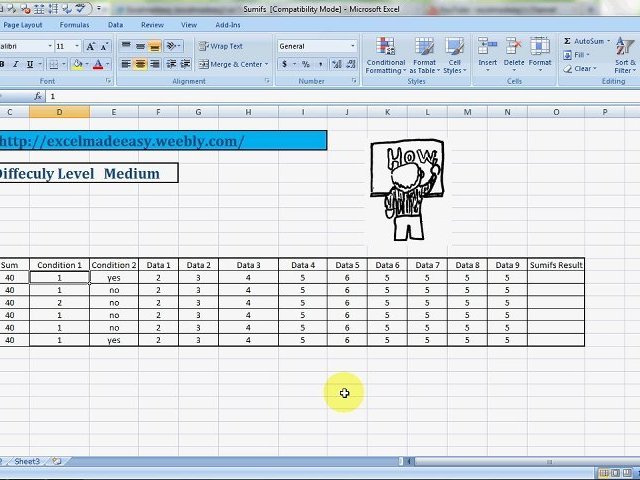This screenshot has width=640, height=480.
Task: Open Alignment dialog launcher
Action: tap(267, 81)
